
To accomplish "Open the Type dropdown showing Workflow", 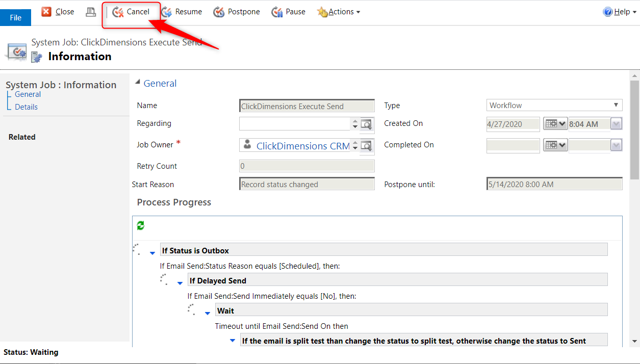I will click(617, 105).
